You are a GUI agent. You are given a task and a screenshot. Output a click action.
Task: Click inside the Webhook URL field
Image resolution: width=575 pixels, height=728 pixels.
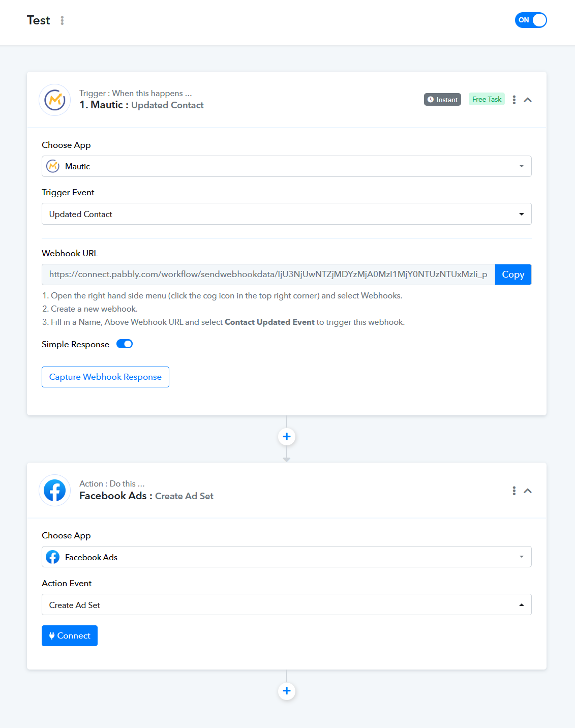[x=268, y=275]
